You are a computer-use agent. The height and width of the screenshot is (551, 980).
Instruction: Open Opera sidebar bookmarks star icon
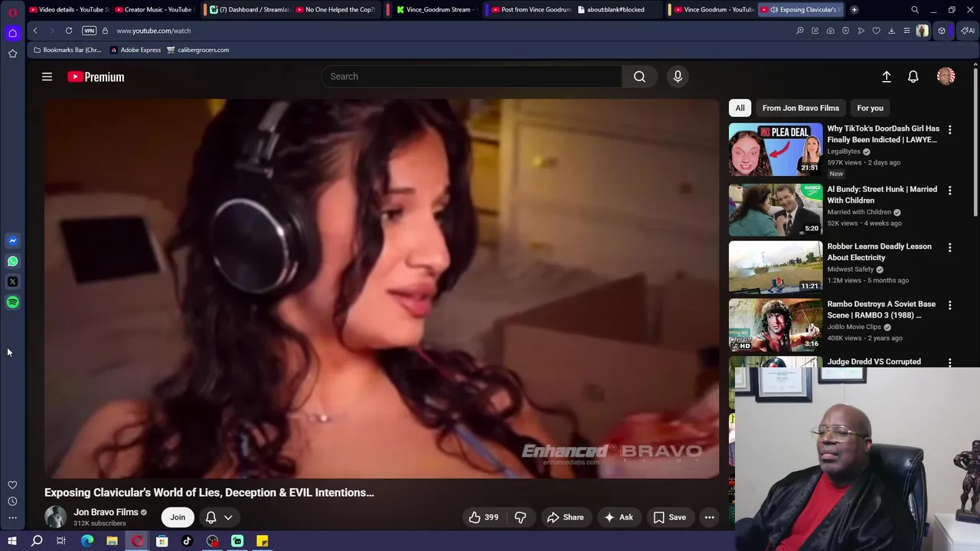(x=12, y=54)
